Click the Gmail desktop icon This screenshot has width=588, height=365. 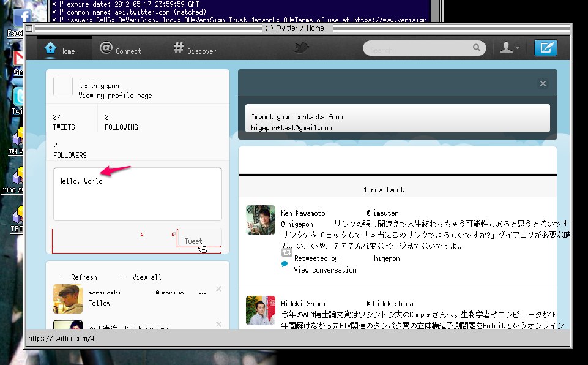click(x=18, y=62)
